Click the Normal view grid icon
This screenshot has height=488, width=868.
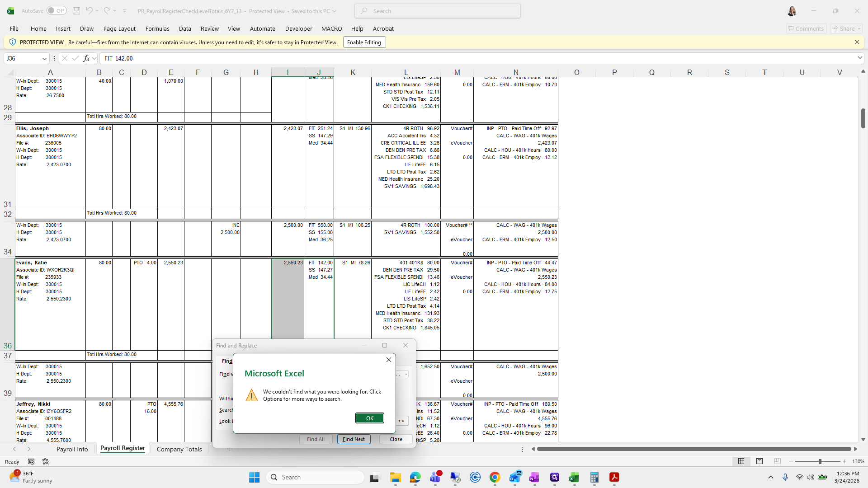click(x=741, y=461)
